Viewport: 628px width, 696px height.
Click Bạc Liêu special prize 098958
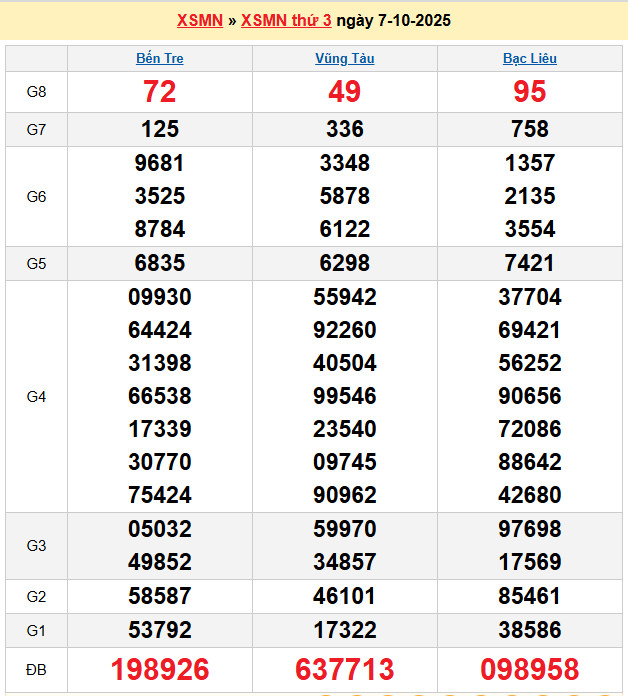[x=529, y=669]
